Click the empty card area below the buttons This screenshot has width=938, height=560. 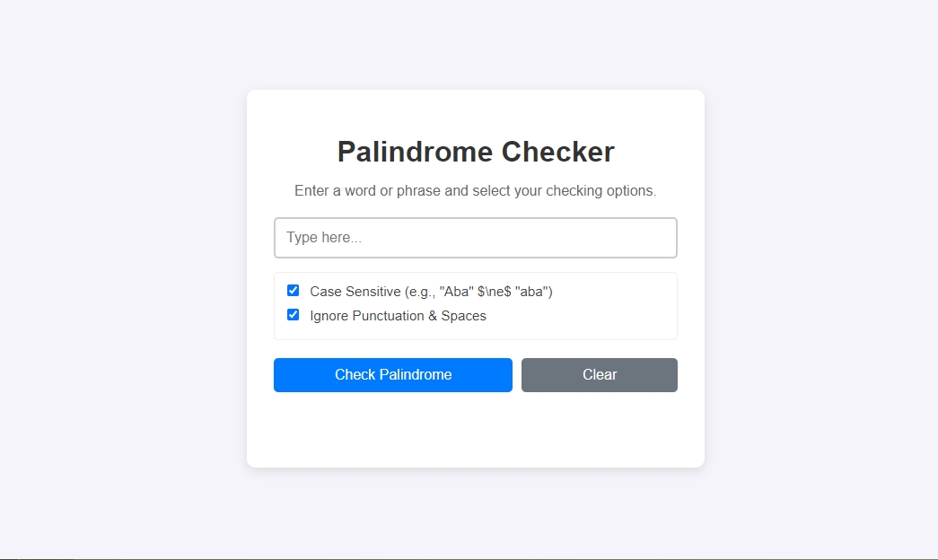[x=475, y=429]
